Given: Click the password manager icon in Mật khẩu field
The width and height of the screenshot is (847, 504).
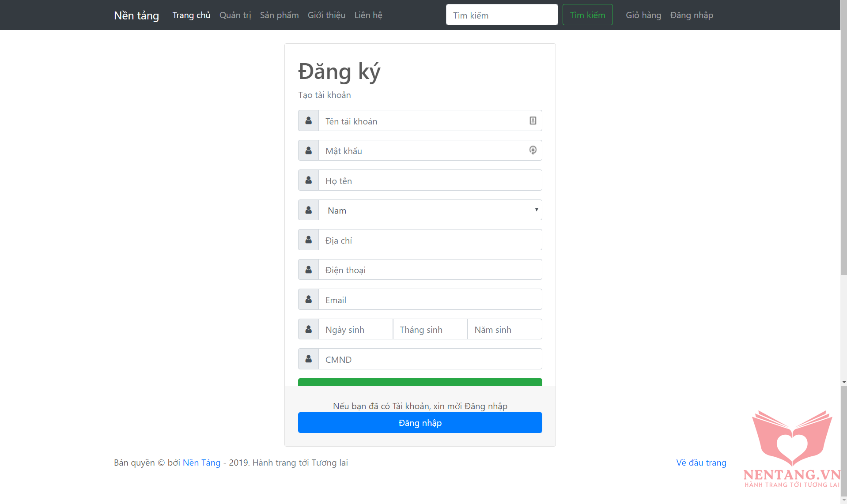Looking at the screenshot, I should [533, 150].
